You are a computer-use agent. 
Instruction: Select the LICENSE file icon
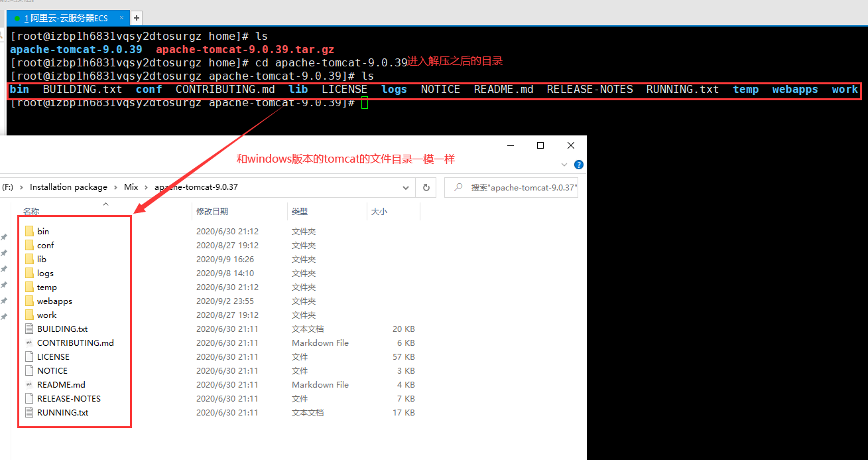tap(29, 356)
